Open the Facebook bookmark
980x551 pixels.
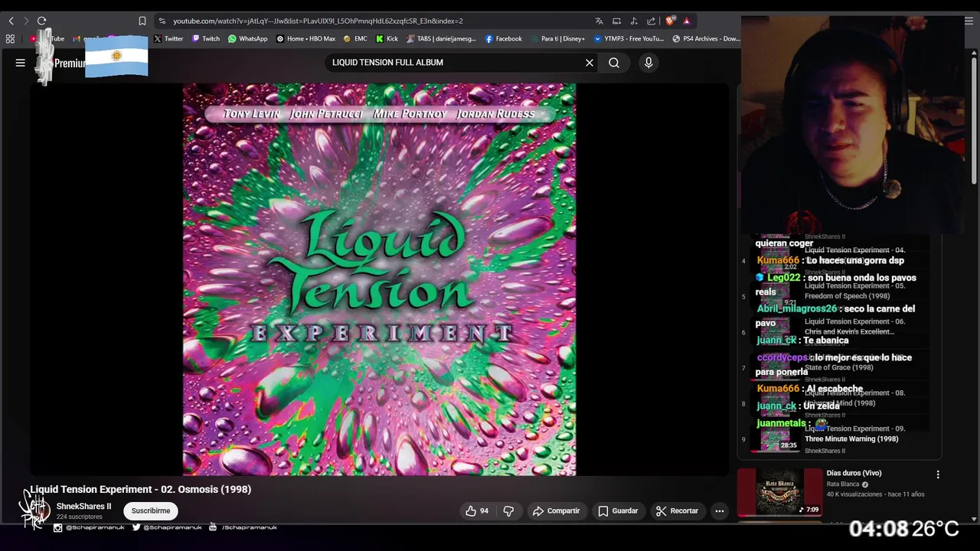coord(503,38)
